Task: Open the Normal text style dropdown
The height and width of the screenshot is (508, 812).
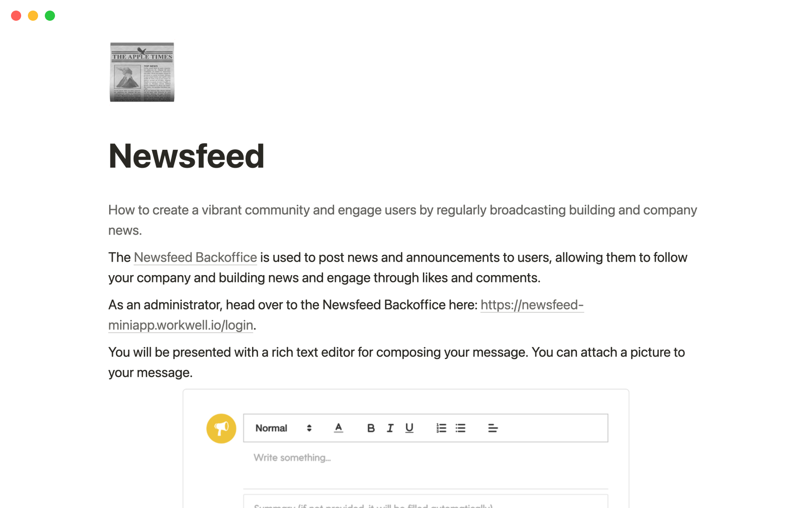Action: click(283, 428)
